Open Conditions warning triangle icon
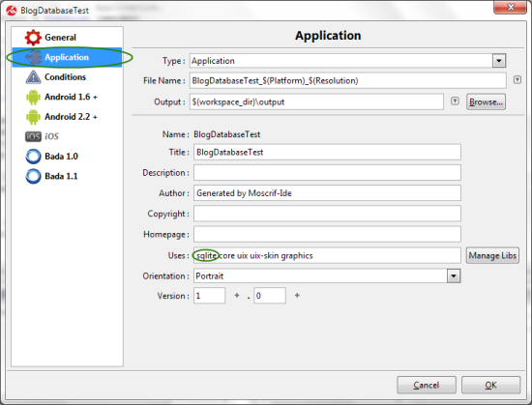The image size is (532, 405). [33, 77]
